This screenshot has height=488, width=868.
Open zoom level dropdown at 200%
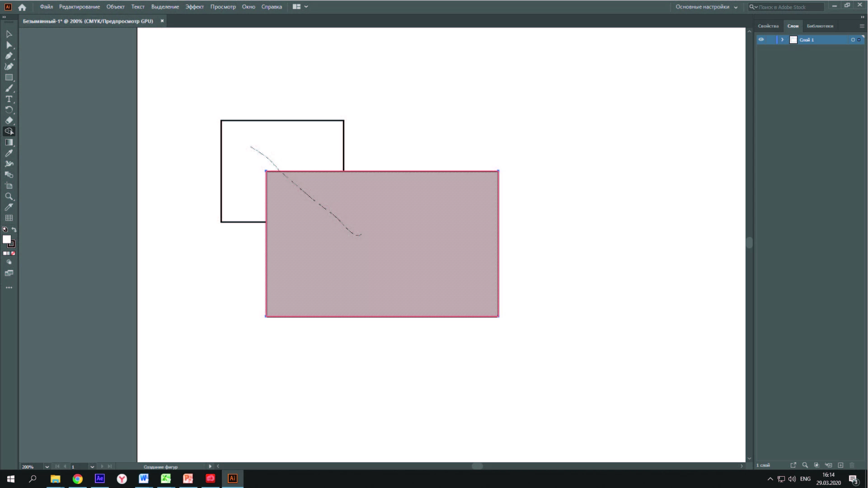(47, 467)
